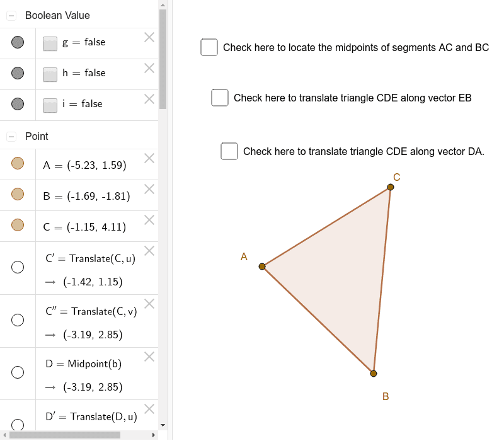Click the algebra panel scroll down arrow
Image resolution: width=504 pixels, height=441 pixels.
163,425
